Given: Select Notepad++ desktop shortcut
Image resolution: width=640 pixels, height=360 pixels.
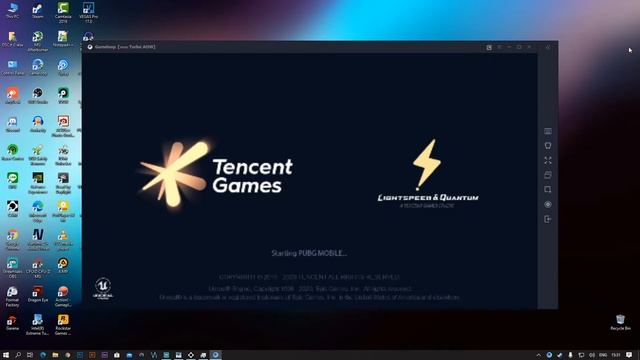Looking at the screenshot, I should [x=63, y=39].
